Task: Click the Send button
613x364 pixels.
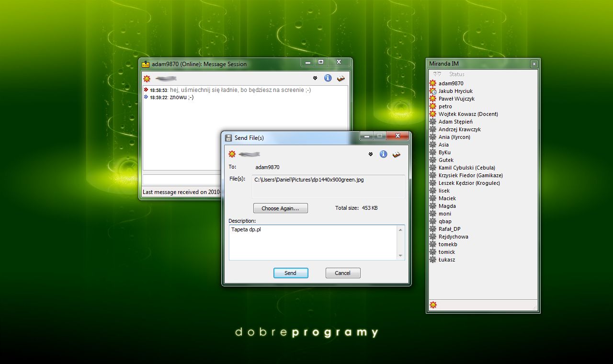Action: click(x=291, y=273)
